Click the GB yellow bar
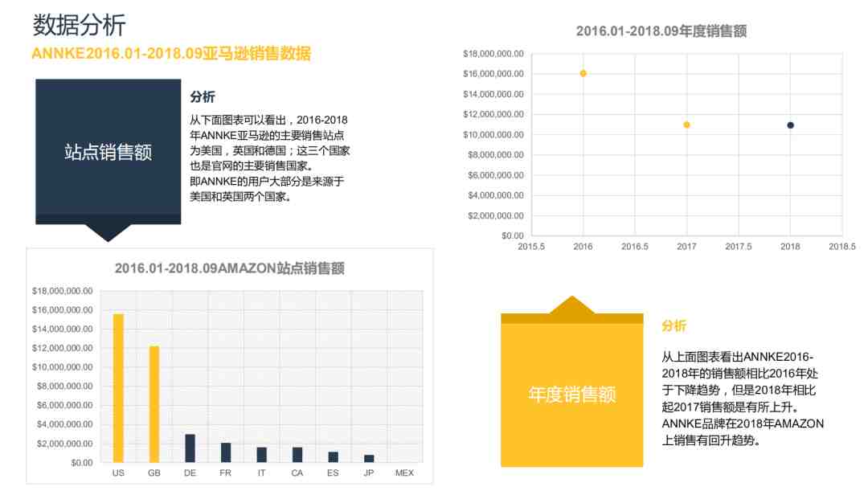Image resolution: width=868 pixels, height=495 pixels. click(154, 404)
